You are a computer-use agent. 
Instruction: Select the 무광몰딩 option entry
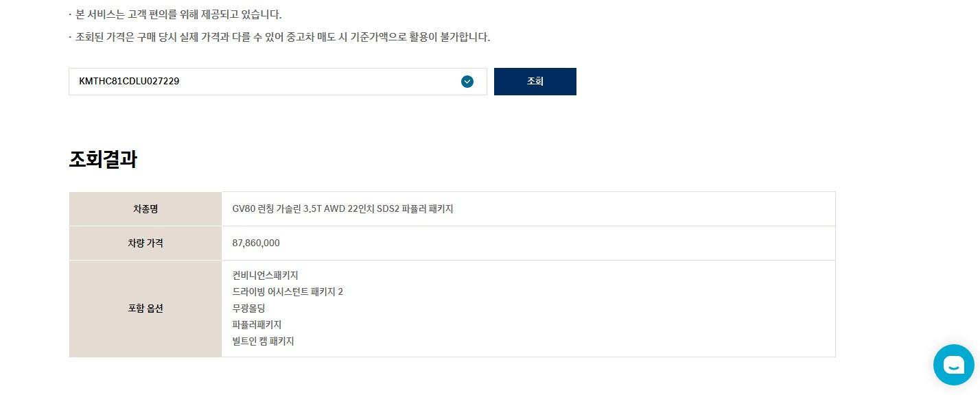tap(248, 309)
